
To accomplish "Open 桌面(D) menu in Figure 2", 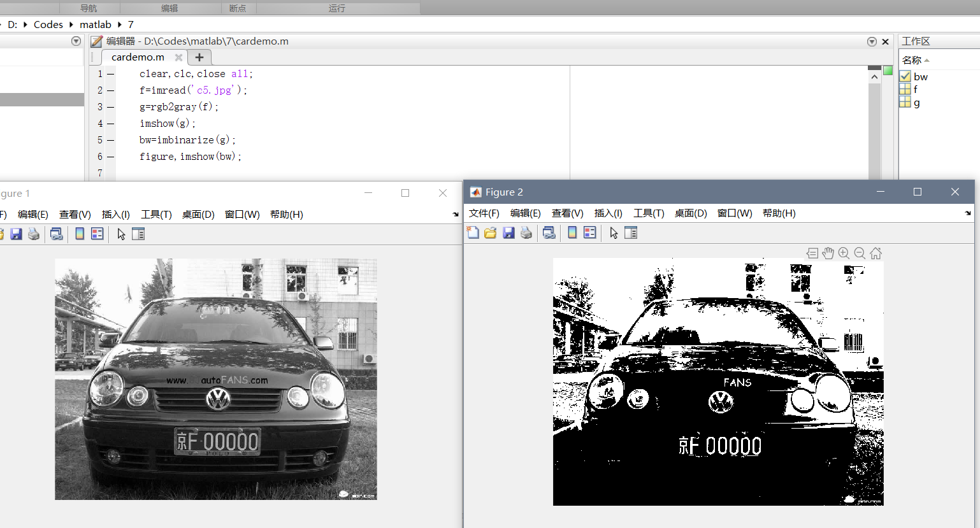I will click(691, 213).
